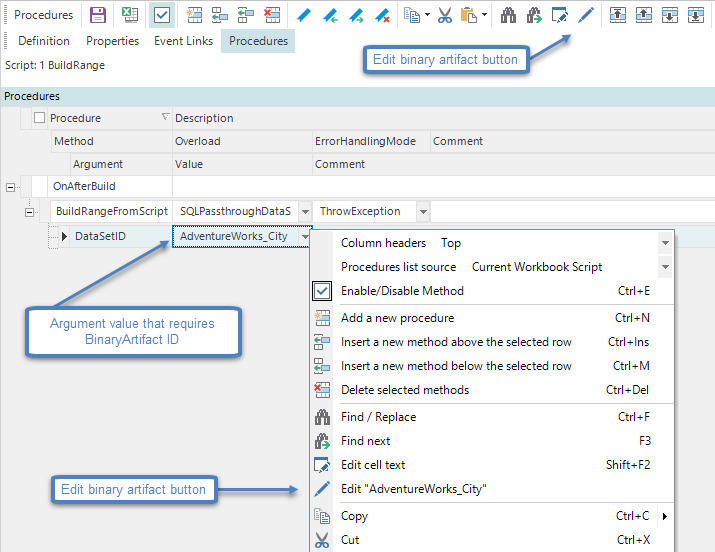
Task: Expand the Copy submenu arrow
Action: click(665, 516)
